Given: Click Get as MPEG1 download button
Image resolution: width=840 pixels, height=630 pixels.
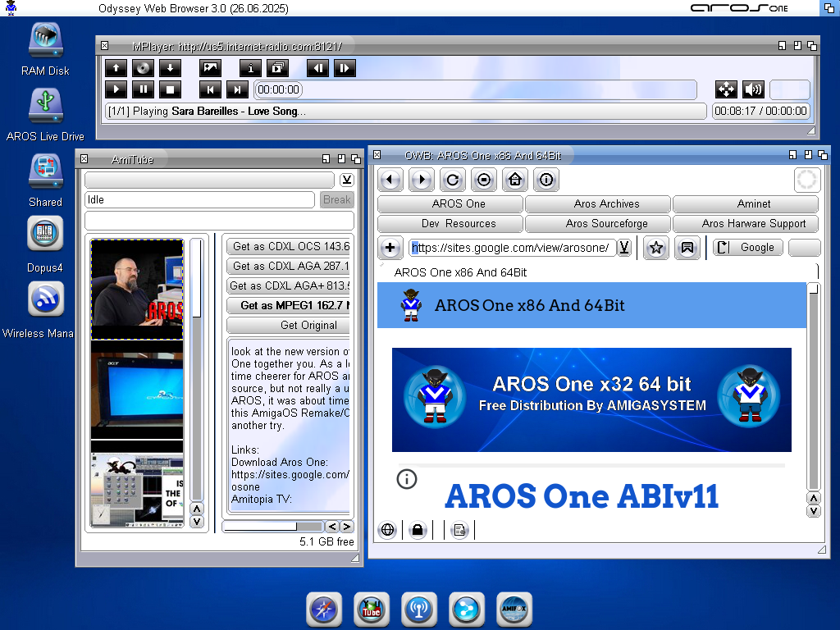Looking at the screenshot, I should [x=288, y=305].
